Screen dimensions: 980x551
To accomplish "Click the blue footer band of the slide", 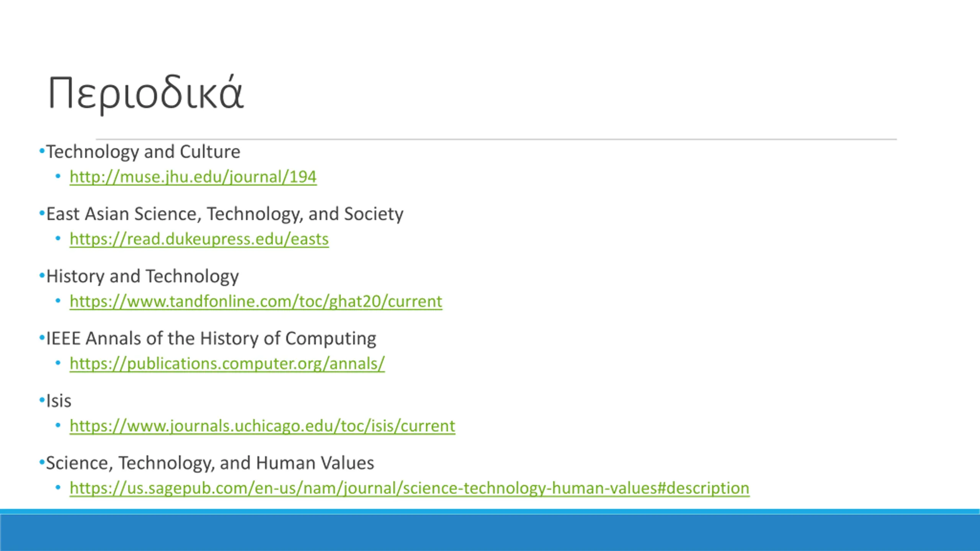I will [490, 530].
